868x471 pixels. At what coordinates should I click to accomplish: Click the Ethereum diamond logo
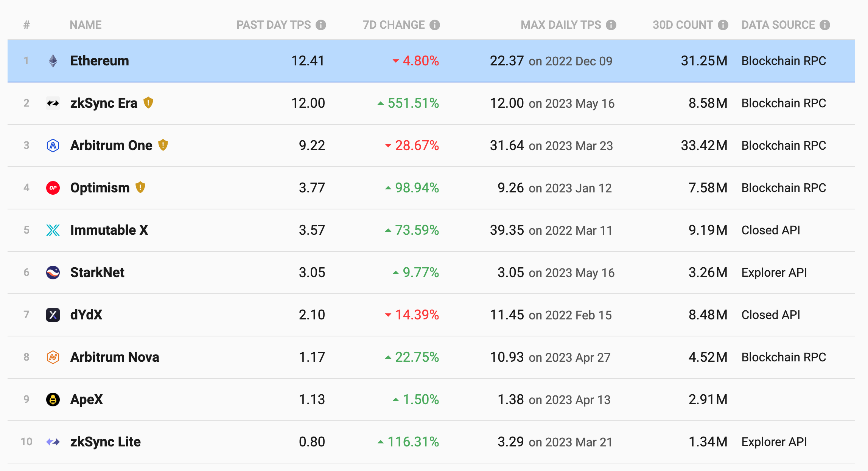53,61
